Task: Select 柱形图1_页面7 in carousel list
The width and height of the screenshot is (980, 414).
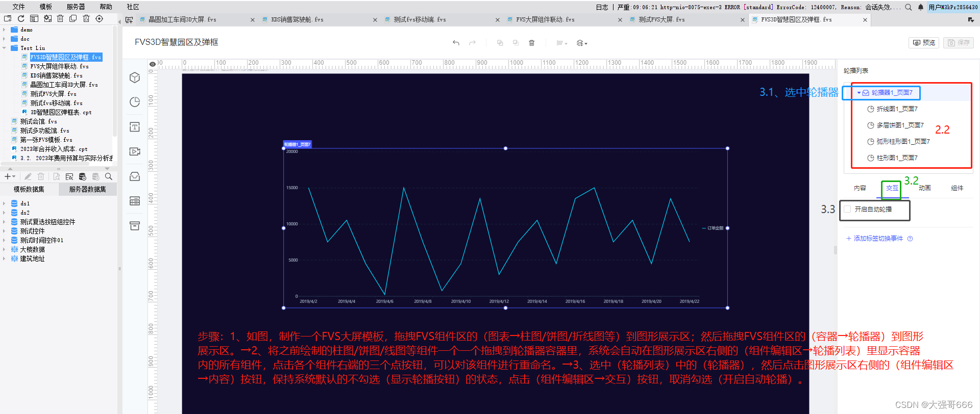Action: pos(897,158)
